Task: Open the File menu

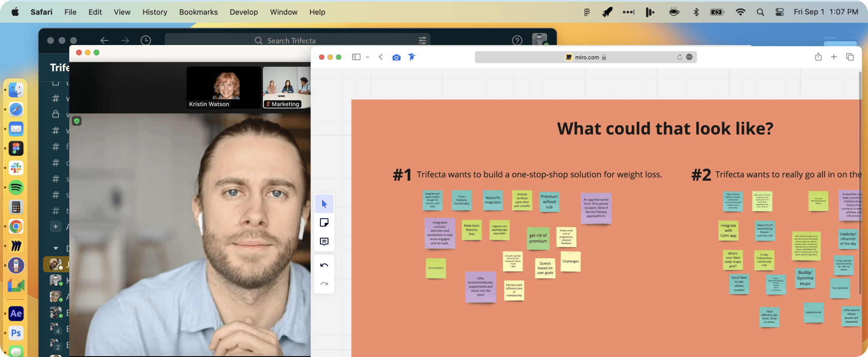Action: pyautogui.click(x=70, y=12)
